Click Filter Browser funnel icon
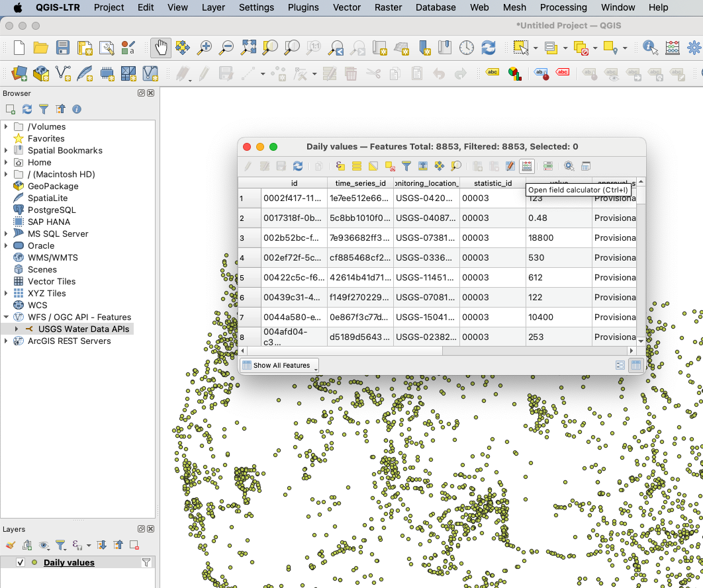Image resolution: width=703 pixels, height=588 pixels. [x=44, y=109]
